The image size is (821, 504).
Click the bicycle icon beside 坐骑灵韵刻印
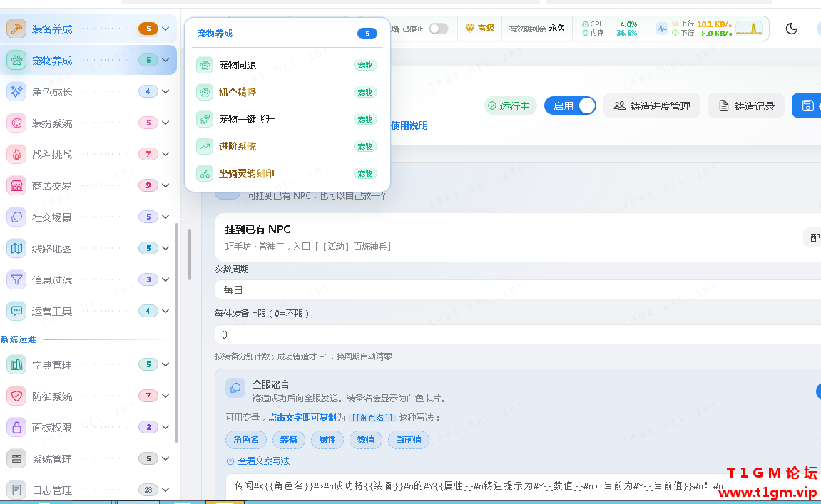(205, 173)
